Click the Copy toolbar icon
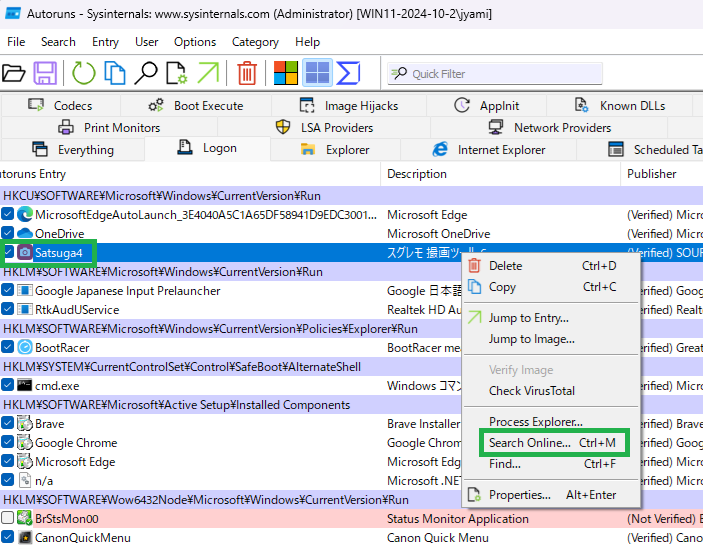Viewport: 703px width, 549px height. [114, 73]
